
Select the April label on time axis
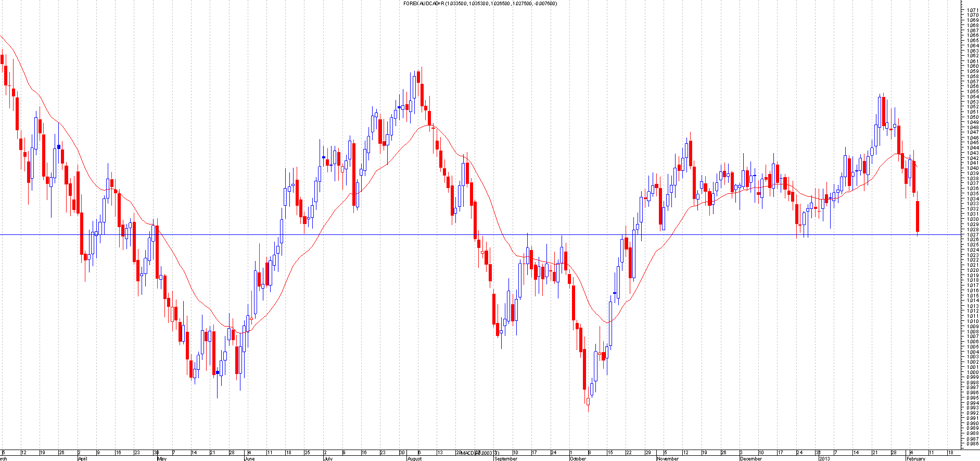click(82, 458)
